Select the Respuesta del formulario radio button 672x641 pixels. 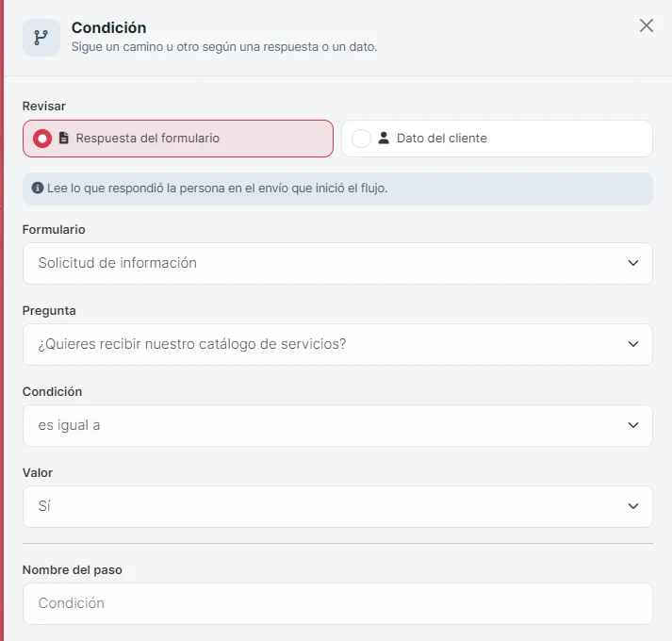point(42,139)
